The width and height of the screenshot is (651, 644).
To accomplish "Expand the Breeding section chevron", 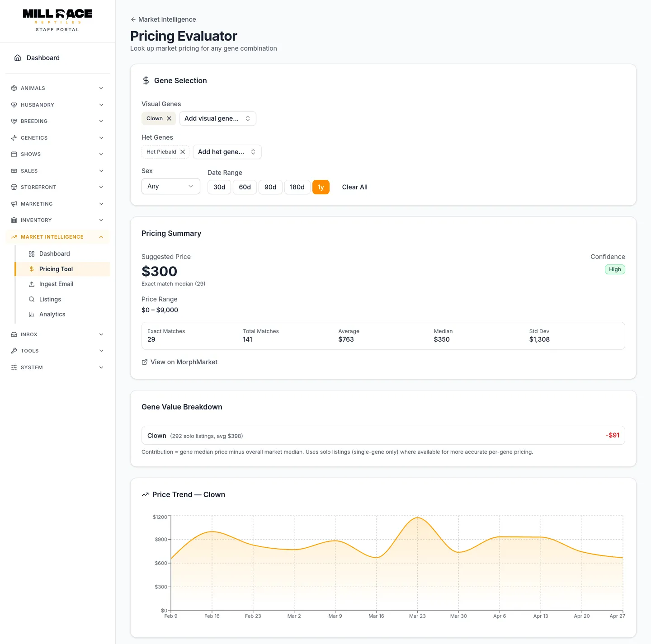I will pyautogui.click(x=101, y=121).
